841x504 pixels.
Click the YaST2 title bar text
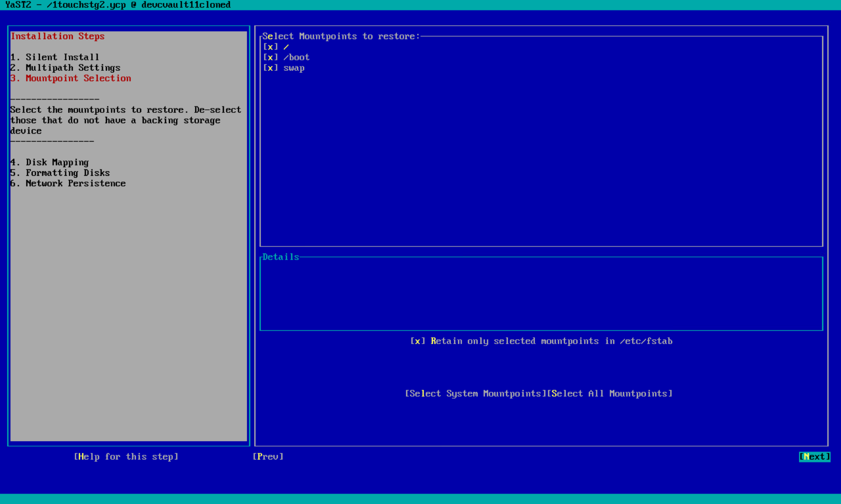(x=118, y=5)
